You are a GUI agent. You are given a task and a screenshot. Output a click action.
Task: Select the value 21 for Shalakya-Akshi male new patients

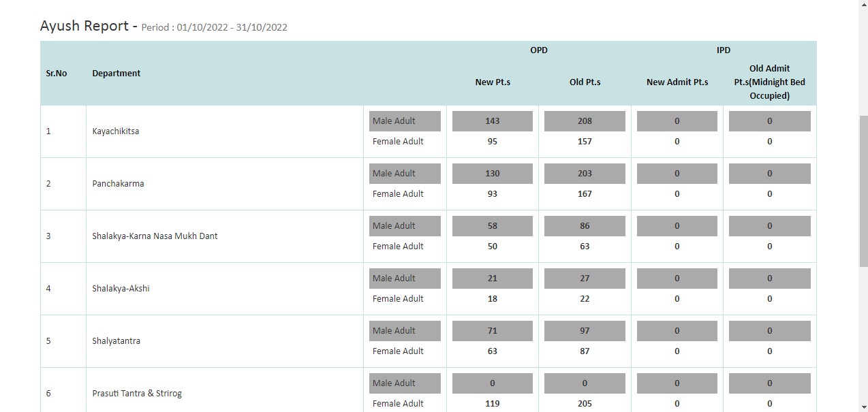coord(493,279)
